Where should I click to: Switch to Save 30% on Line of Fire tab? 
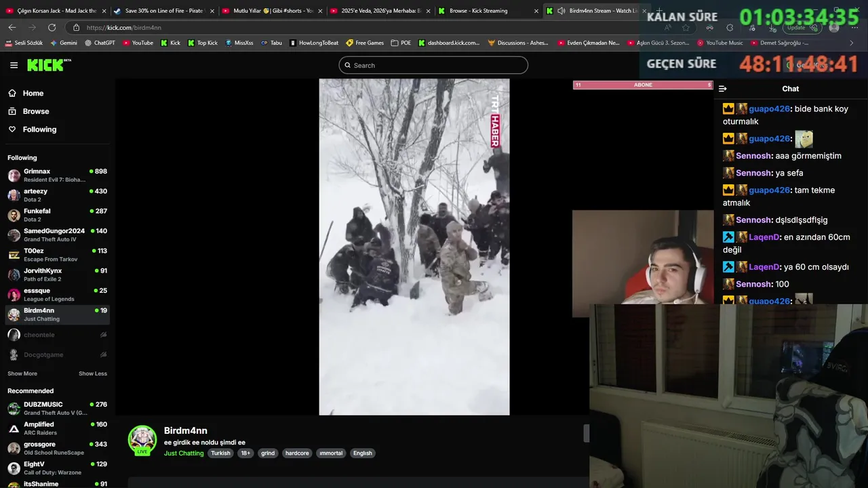163,11
